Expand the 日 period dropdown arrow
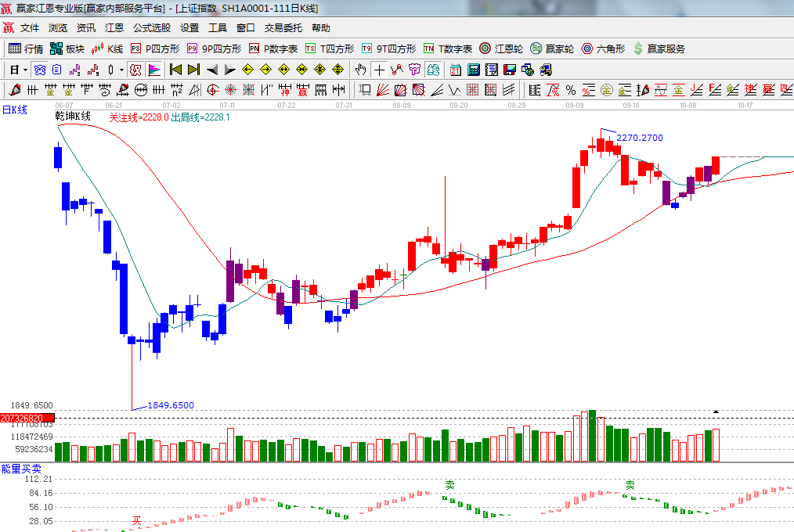The image size is (794, 532). [x=25, y=69]
